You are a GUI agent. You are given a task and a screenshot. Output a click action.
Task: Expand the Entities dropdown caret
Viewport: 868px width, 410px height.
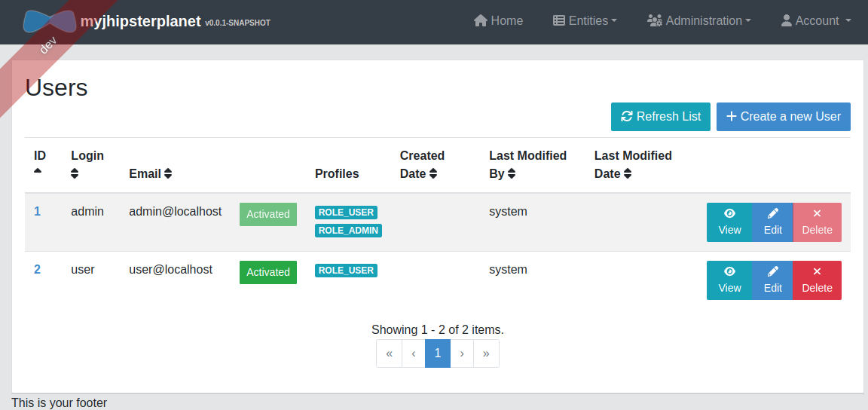click(614, 21)
